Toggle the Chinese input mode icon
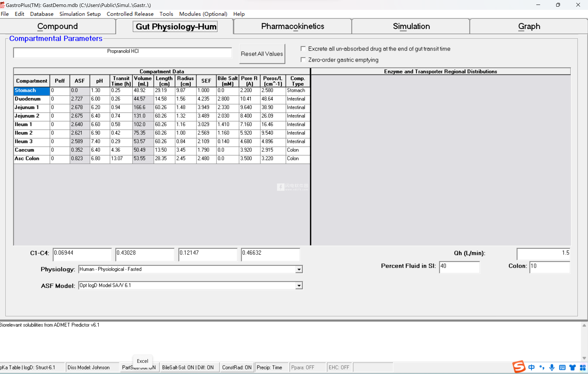This screenshot has height=374, width=588. (531, 367)
